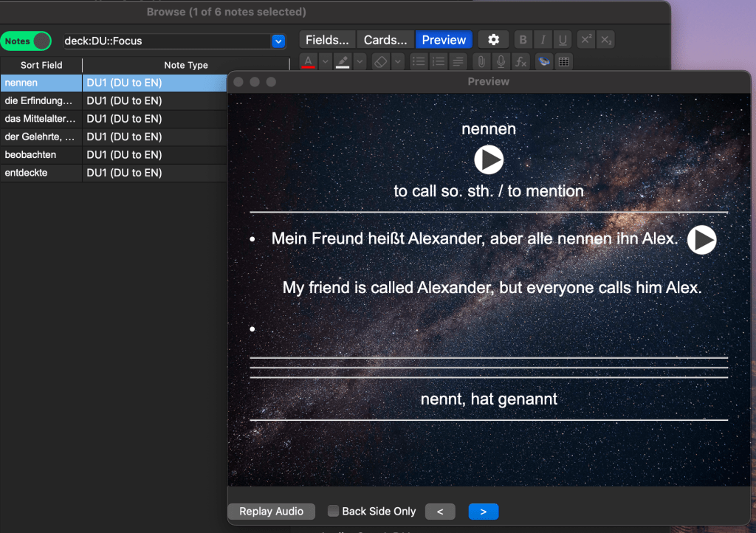The height and width of the screenshot is (533, 756).
Task: Toggle the Notes/Cards switch
Action: (x=26, y=41)
